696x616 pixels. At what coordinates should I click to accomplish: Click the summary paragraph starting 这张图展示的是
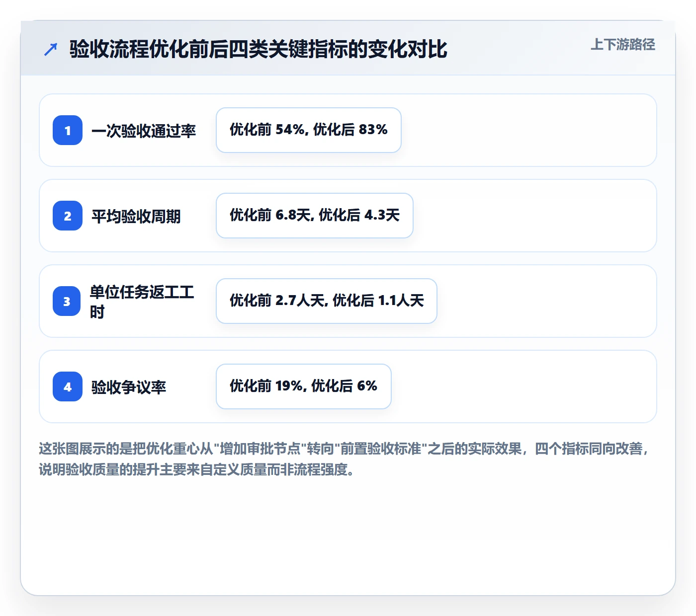point(345,459)
